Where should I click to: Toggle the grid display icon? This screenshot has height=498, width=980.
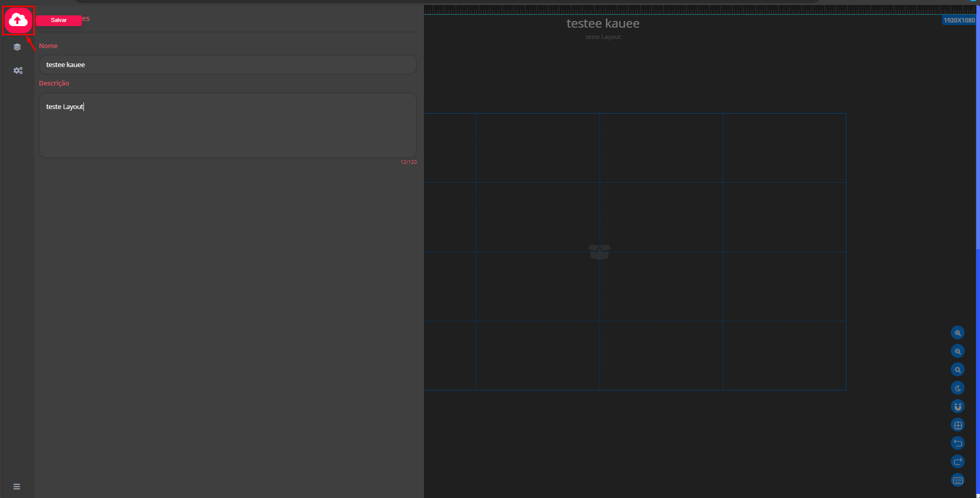[x=957, y=424]
